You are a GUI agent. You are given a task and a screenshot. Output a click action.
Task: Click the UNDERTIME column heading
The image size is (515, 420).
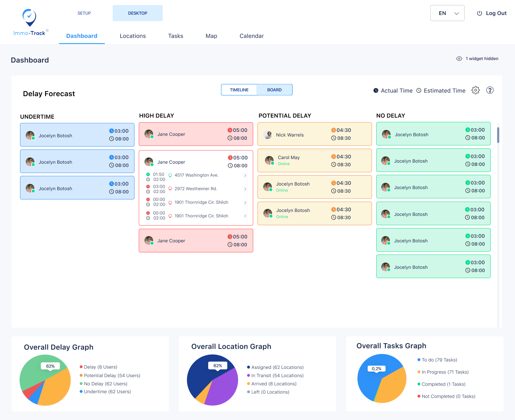point(37,117)
